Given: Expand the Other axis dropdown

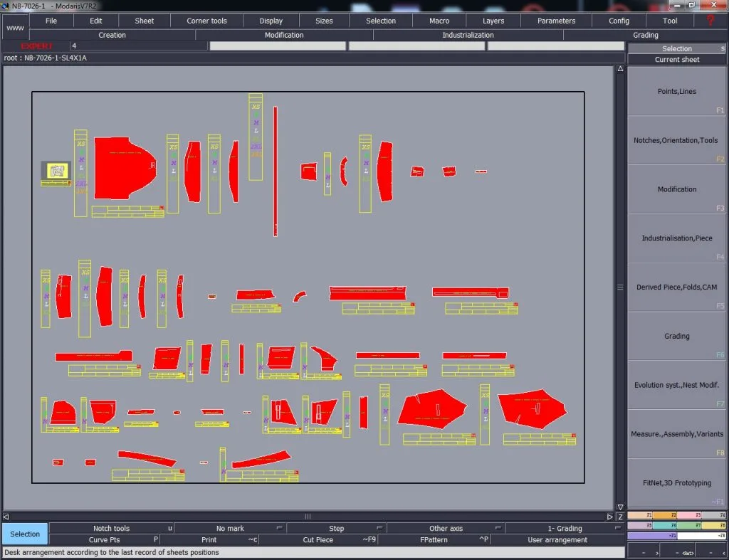Looking at the screenshot, I should pos(446,529).
